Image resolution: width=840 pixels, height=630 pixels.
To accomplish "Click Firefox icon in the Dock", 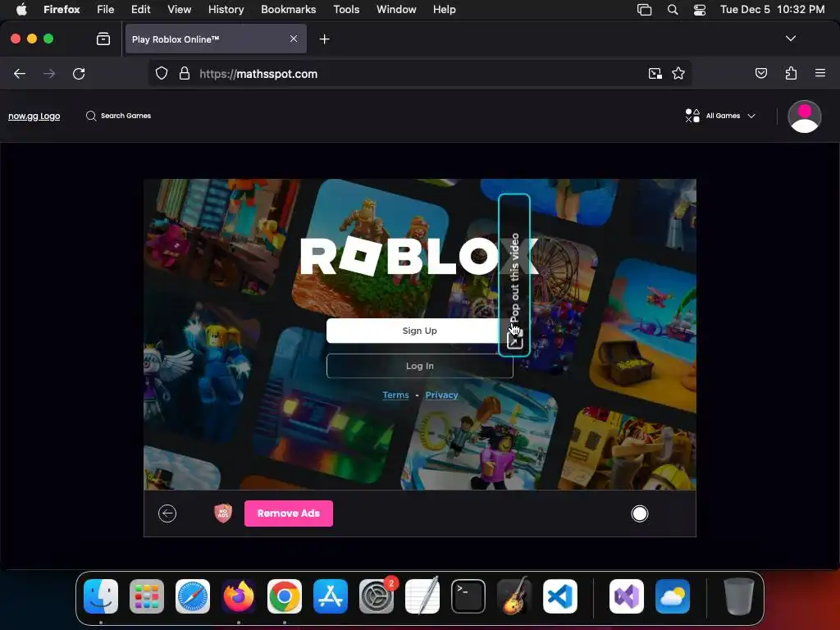I will pyautogui.click(x=239, y=596).
